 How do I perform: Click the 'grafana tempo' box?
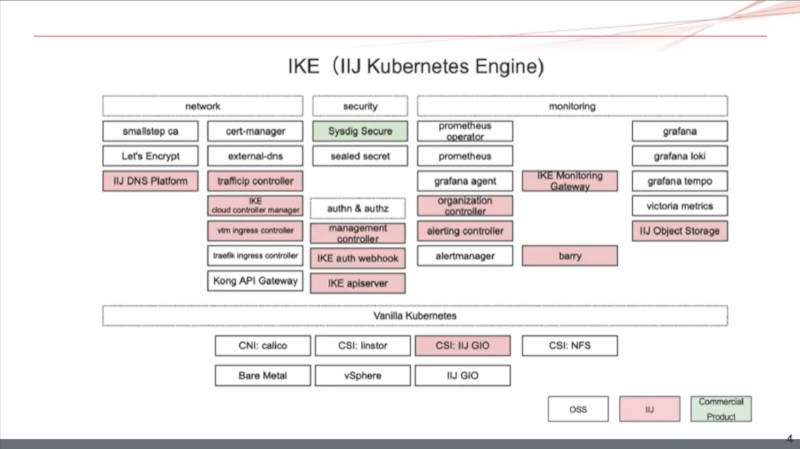tap(680, 181)
